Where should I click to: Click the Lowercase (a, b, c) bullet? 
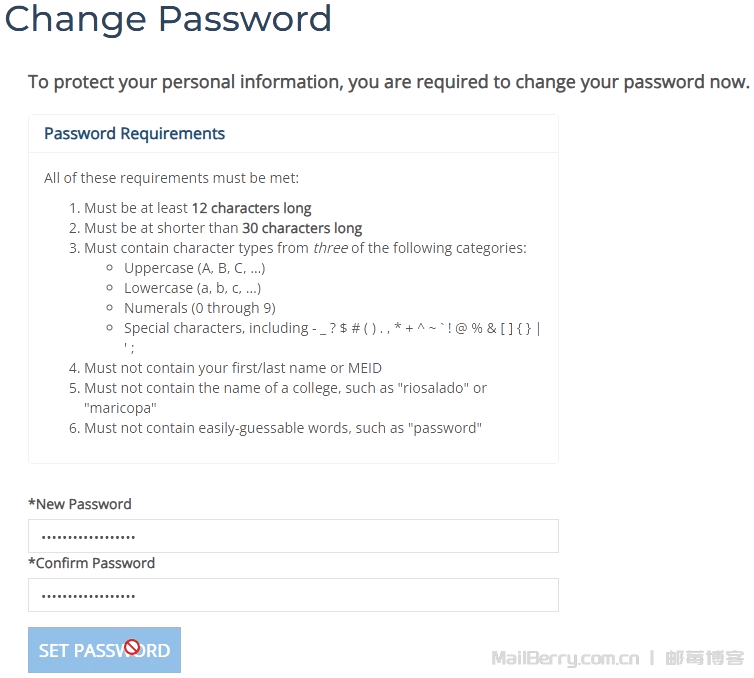[x=192, y=288]
